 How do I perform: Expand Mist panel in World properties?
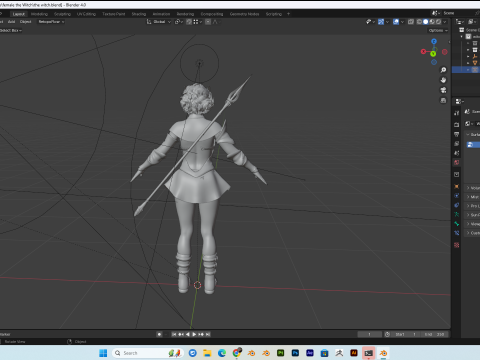473,197
